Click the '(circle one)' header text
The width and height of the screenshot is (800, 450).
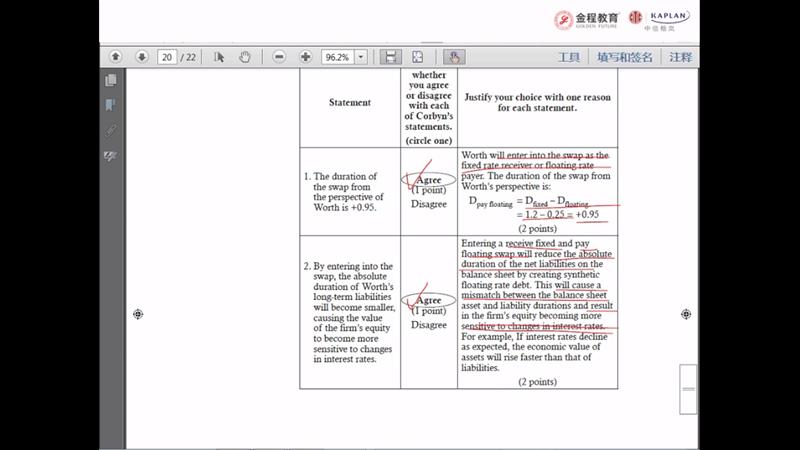pos(429,141)
